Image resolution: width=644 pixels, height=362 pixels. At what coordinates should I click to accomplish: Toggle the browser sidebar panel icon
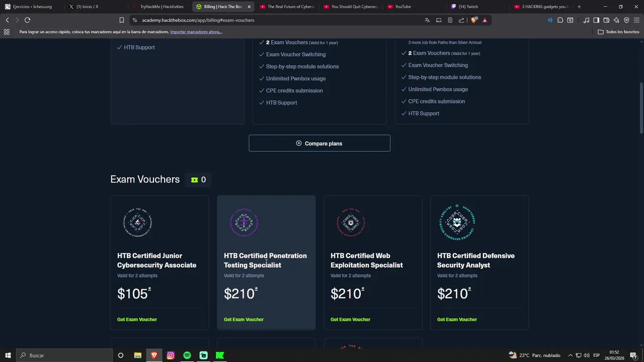coord(596,20)
